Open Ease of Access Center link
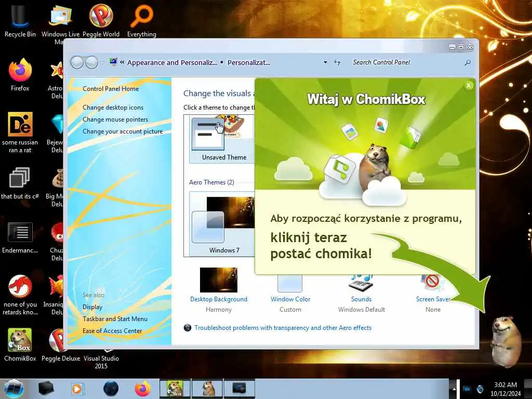Screen dimensions: 532x399 pos(112,331)
